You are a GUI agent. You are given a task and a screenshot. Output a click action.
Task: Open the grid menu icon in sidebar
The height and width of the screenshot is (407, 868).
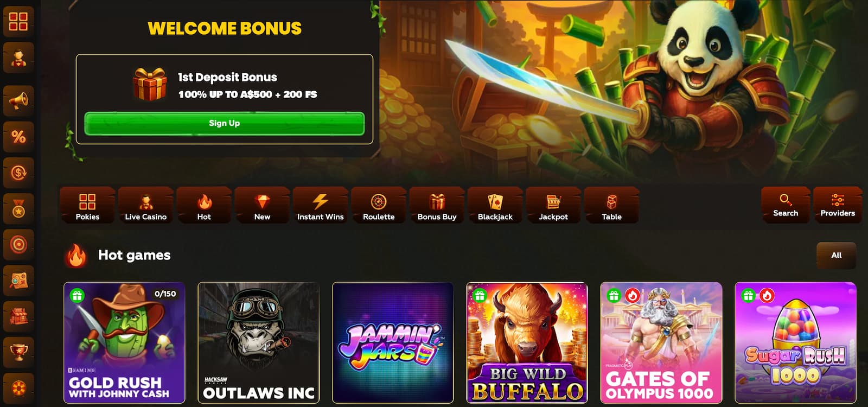pyautogui.click(x=18, y=22)
